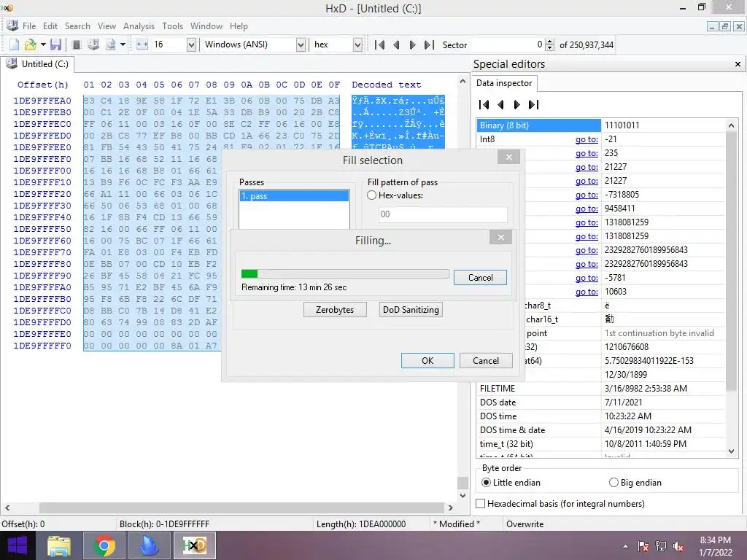Go to last sector in toolbar

pos(429,44)
